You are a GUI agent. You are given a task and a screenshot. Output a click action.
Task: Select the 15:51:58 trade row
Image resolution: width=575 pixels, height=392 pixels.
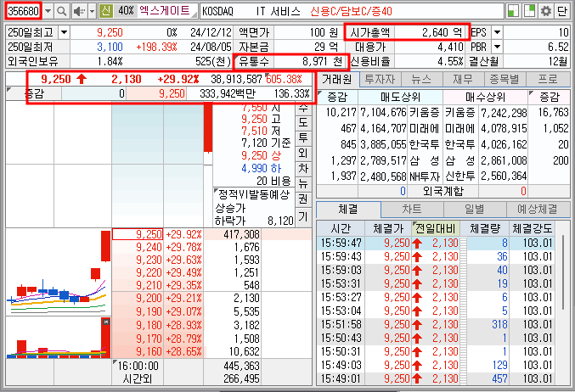tap(437, 325)
